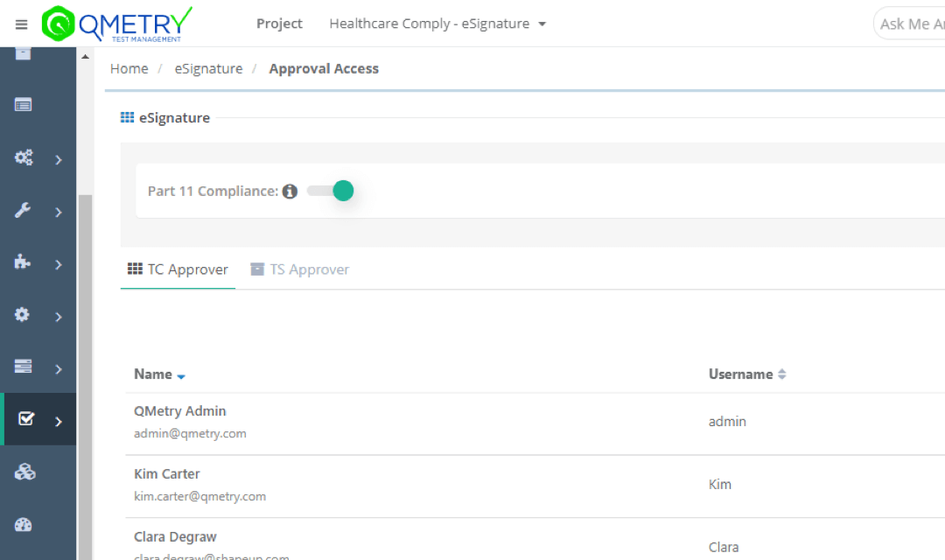
Task: Click the Kim username cell
Action: click(x=719, y=484)
